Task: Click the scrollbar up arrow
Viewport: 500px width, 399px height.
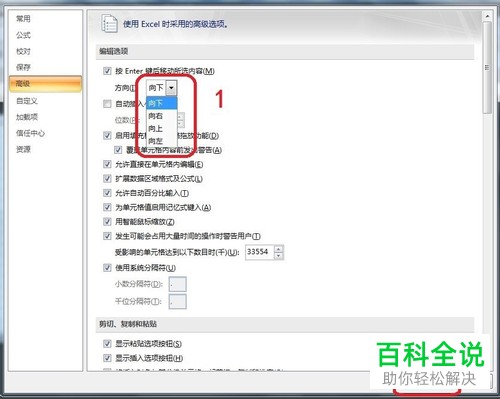Action: coord(487,16)
